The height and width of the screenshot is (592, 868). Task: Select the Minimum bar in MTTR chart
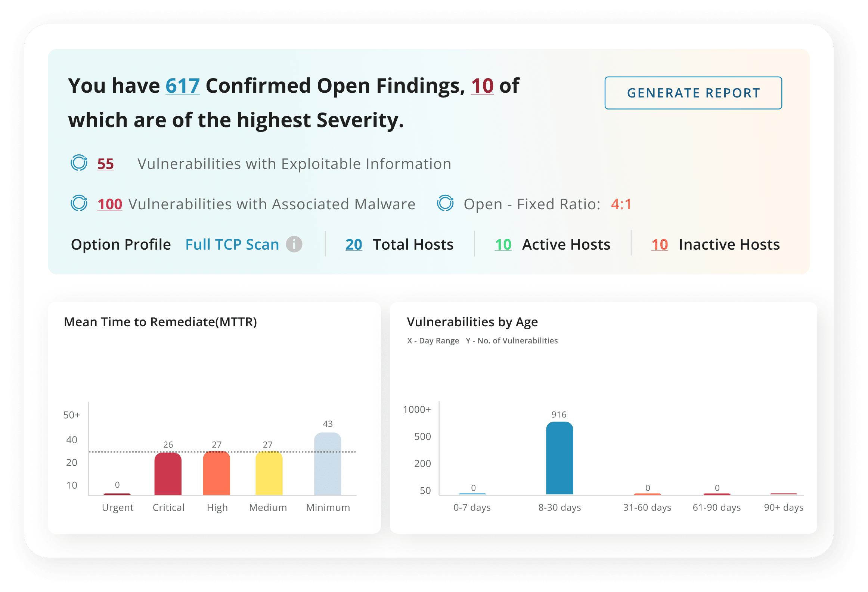(x=328, y=464)
